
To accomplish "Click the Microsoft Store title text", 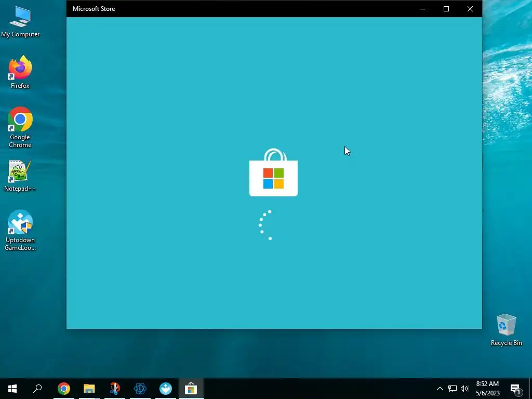I will click(x=94, y=9).
